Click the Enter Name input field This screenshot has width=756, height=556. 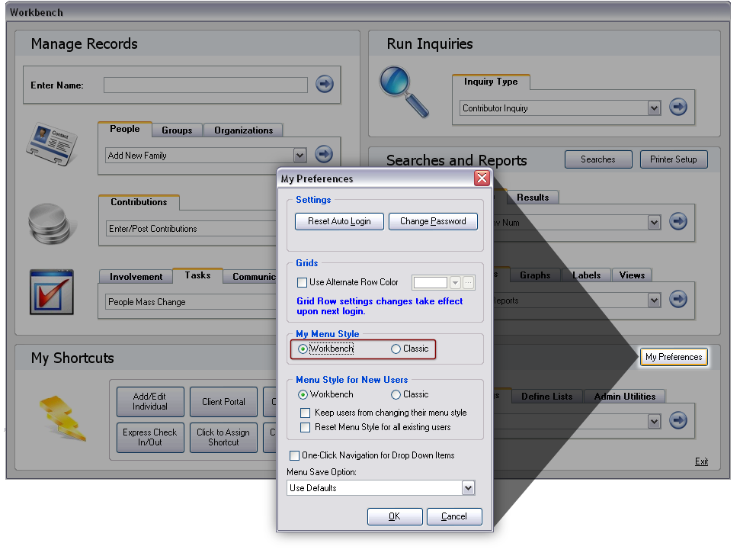pos(206,85)
